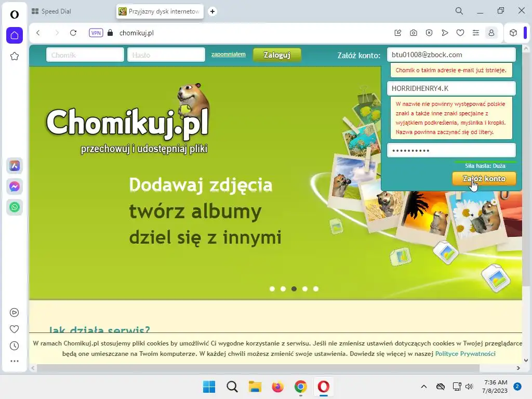Go back to previous page
The height and width of the screenshot is (399, 532).
[38, 33]
